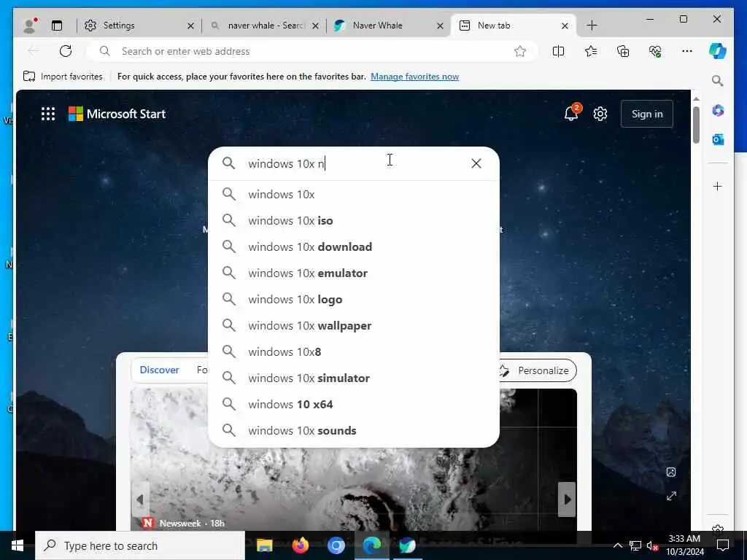Choose suggestion windows 10x emulator
The width and height of the screenshot is (747, 560).
[x=354, y=273]
